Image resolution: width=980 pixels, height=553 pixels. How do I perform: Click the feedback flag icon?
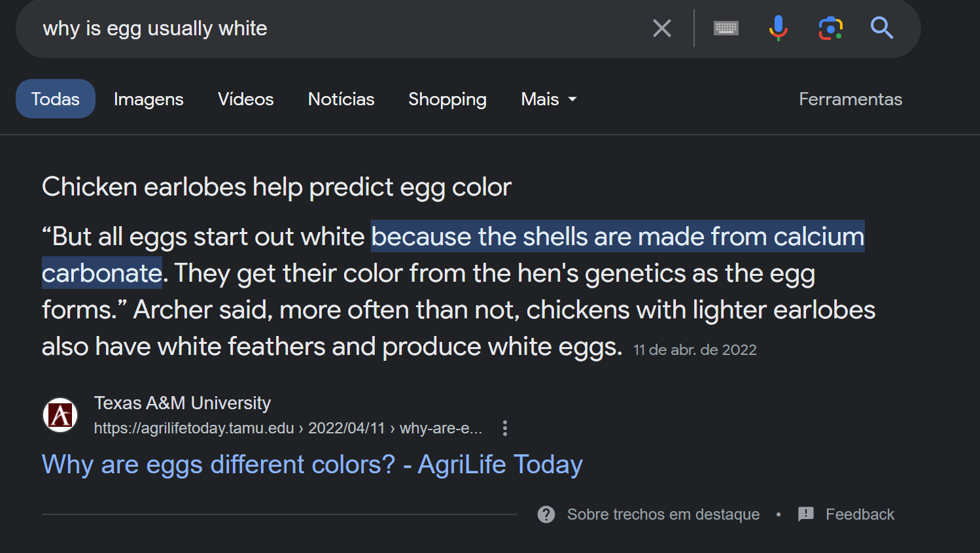click(x=806, y=514)
